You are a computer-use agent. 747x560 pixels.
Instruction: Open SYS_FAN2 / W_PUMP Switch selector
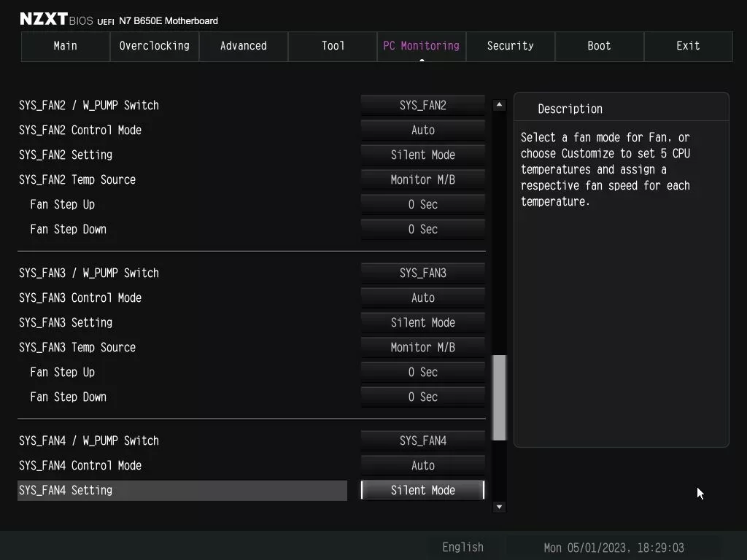pyautogui.click(x=422, y=105)
